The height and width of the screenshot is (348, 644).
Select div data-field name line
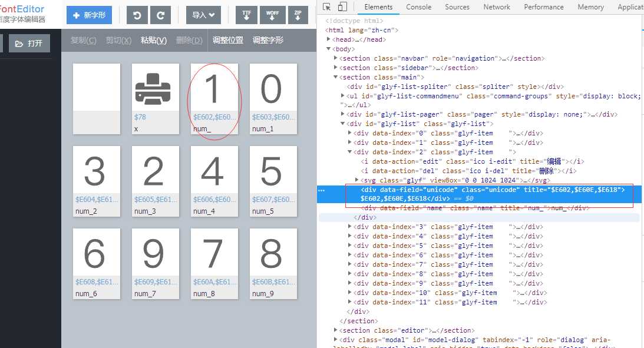(x=475, y=208)
